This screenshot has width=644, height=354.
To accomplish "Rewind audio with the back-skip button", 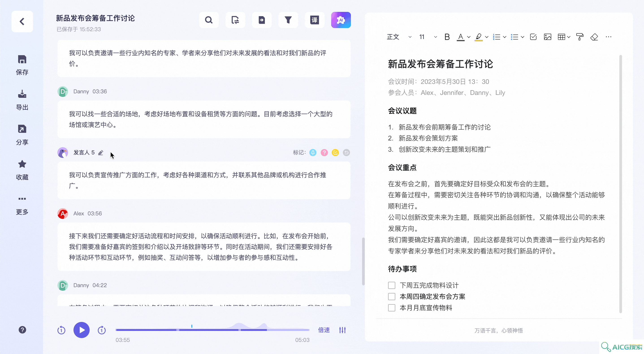I will (61, 330).
